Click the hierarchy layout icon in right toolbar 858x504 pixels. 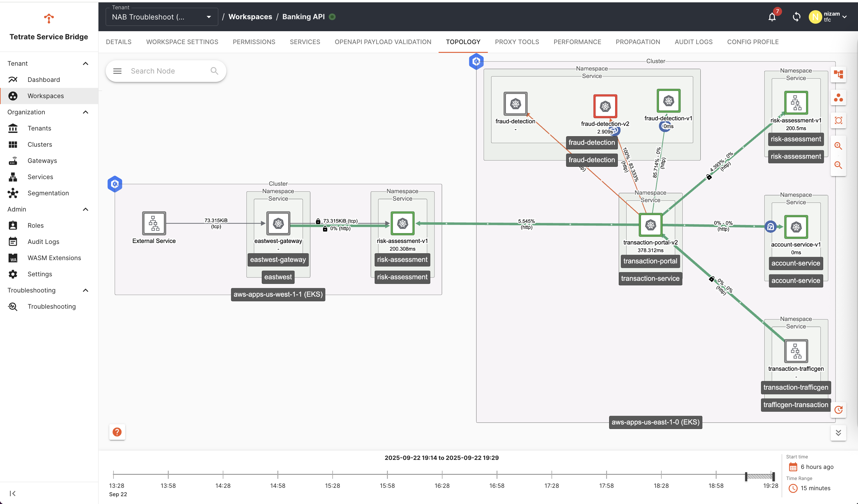pos(838,74)
